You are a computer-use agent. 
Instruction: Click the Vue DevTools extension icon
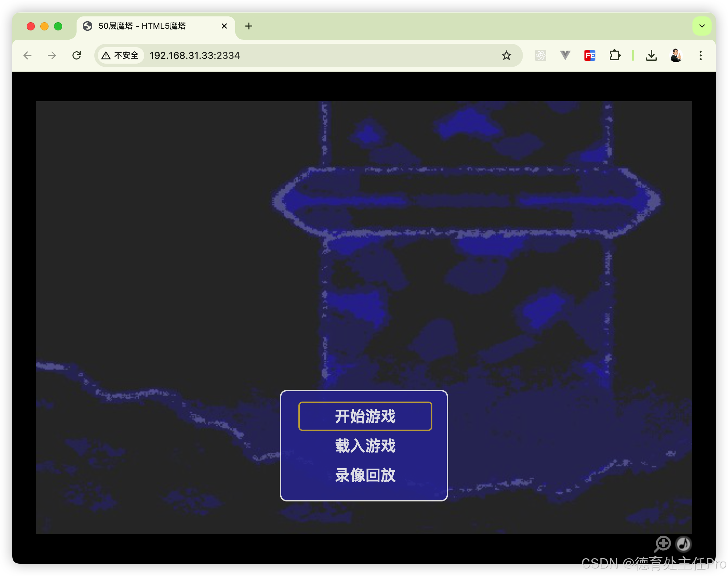[x=565, y=55]
